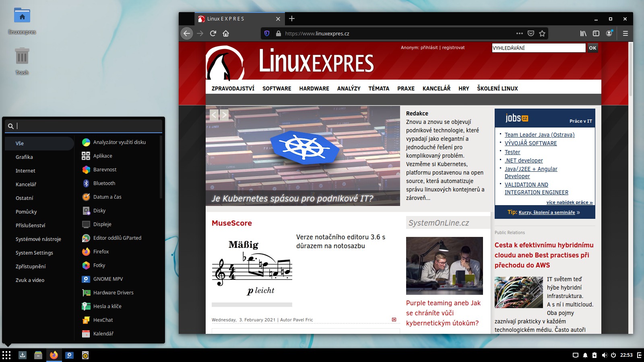
Task: Show site security padlock info
Action: click(x=278, y=33)
